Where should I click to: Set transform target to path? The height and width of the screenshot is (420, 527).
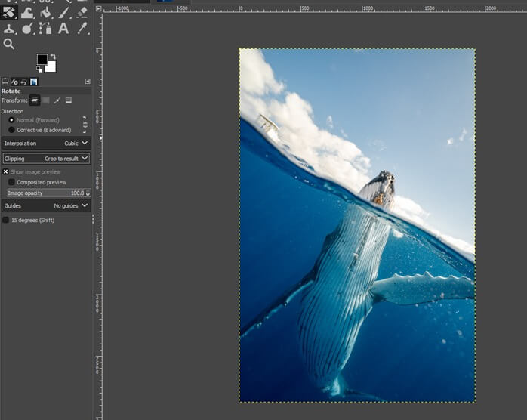pyautogui.click(x=57, y=100)
